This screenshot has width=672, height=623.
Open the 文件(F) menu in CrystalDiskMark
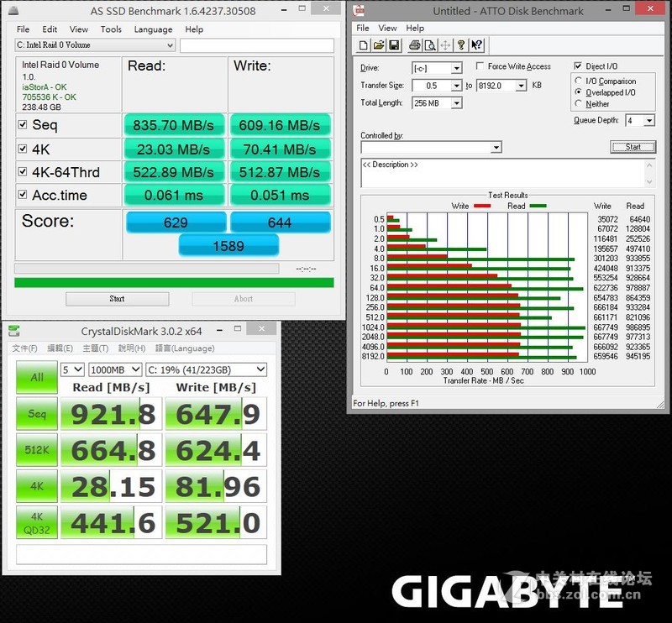click(24, 348)
